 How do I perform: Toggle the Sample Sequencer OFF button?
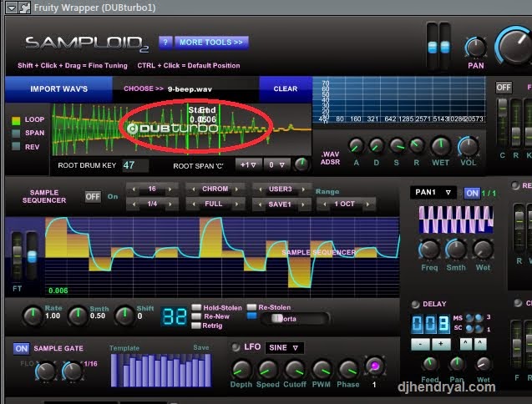pos(93,197)
